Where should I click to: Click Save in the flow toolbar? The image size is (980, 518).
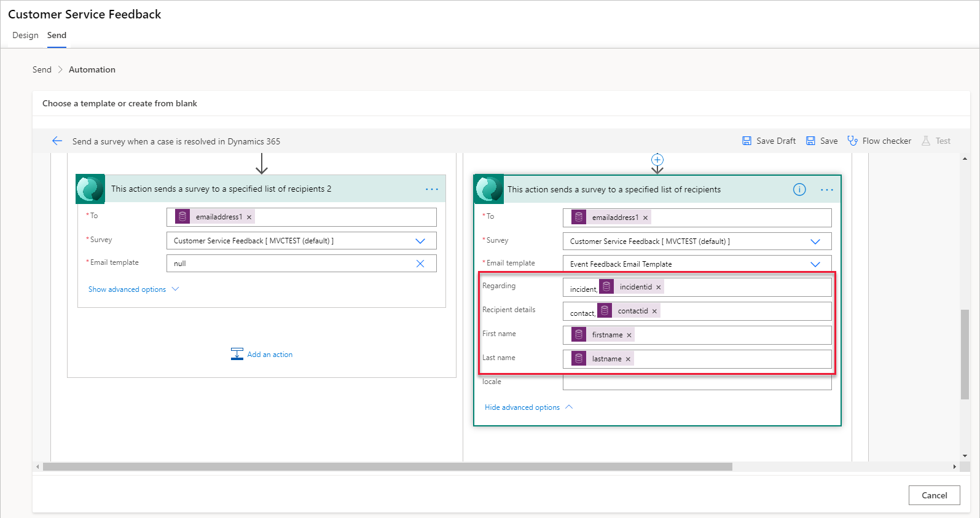[821, 141]
